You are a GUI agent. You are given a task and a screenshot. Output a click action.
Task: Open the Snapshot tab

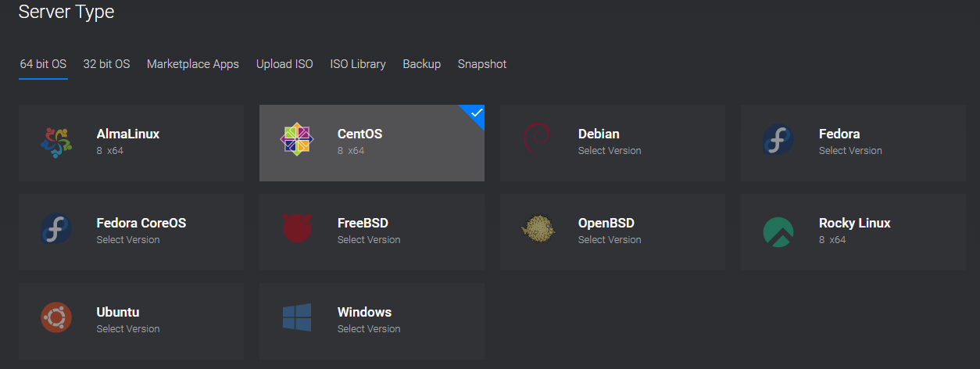tap(482, 64)
